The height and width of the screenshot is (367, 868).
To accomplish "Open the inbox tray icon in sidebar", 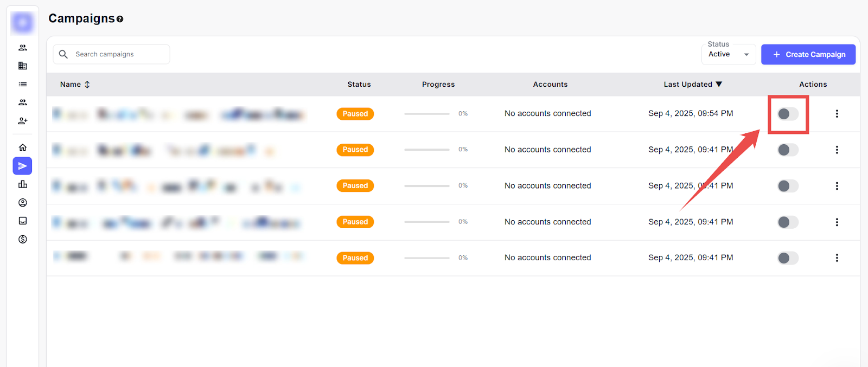I will pos(23,221).
